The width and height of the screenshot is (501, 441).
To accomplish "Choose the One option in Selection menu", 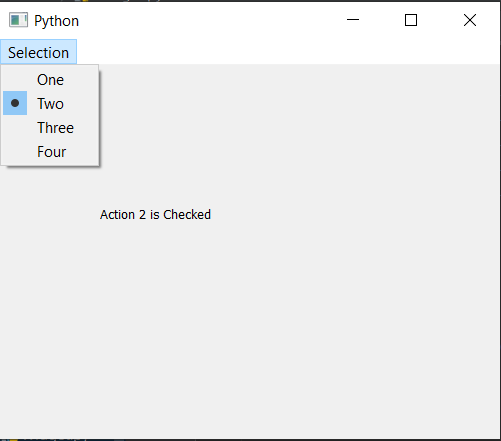I will click(x=50, y=80).
